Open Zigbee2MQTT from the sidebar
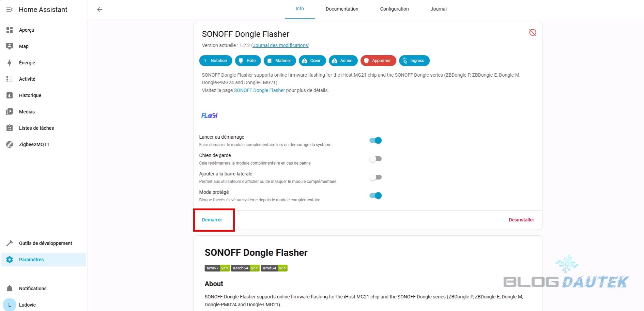 [34, 144]
